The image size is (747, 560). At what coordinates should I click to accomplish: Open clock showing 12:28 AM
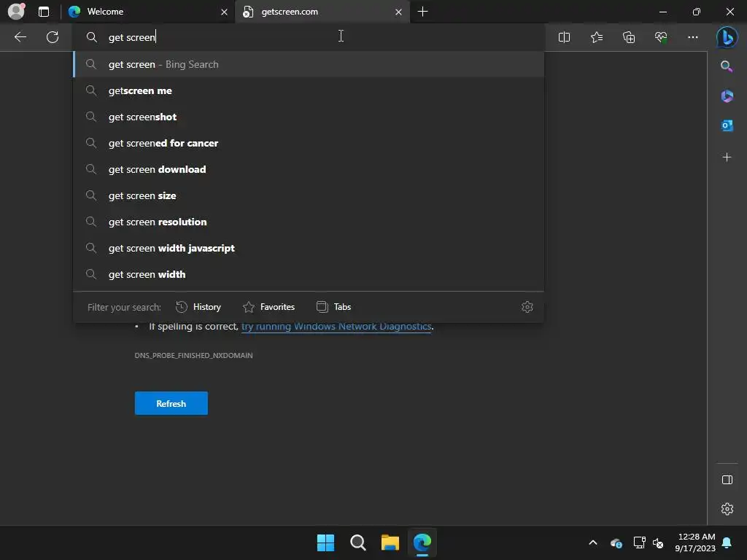click(695, 542)
